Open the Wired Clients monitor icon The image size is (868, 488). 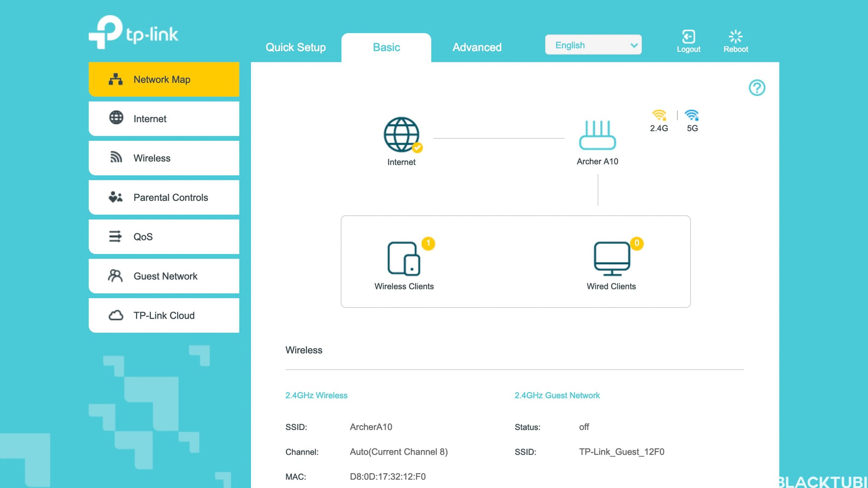pos(612,258)
